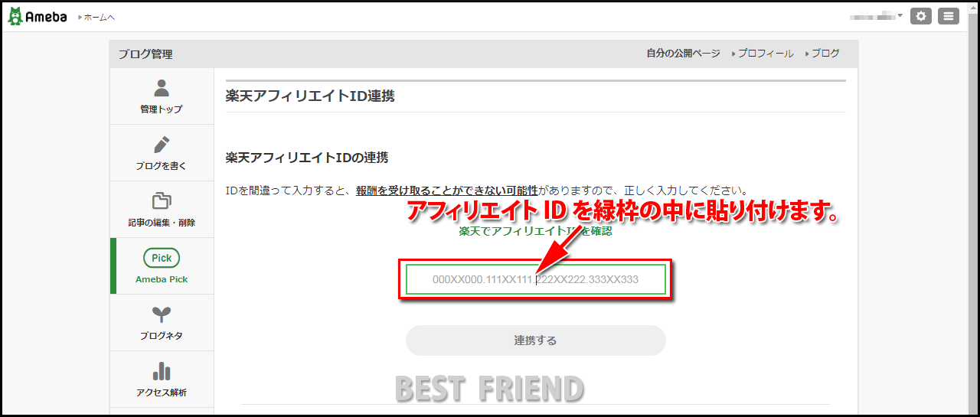Screen dimensions: 980x417
Task: Open the hamburger menu icon
Action: [949, 16]
